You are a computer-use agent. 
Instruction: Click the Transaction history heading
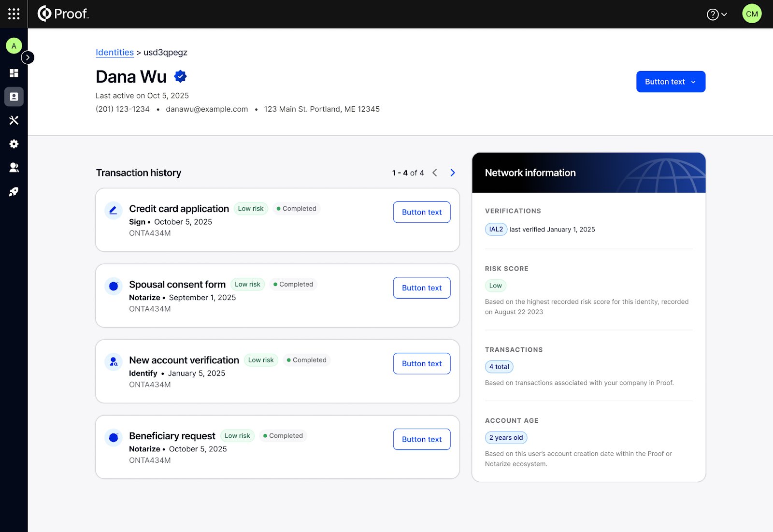(x=139, y=173)
